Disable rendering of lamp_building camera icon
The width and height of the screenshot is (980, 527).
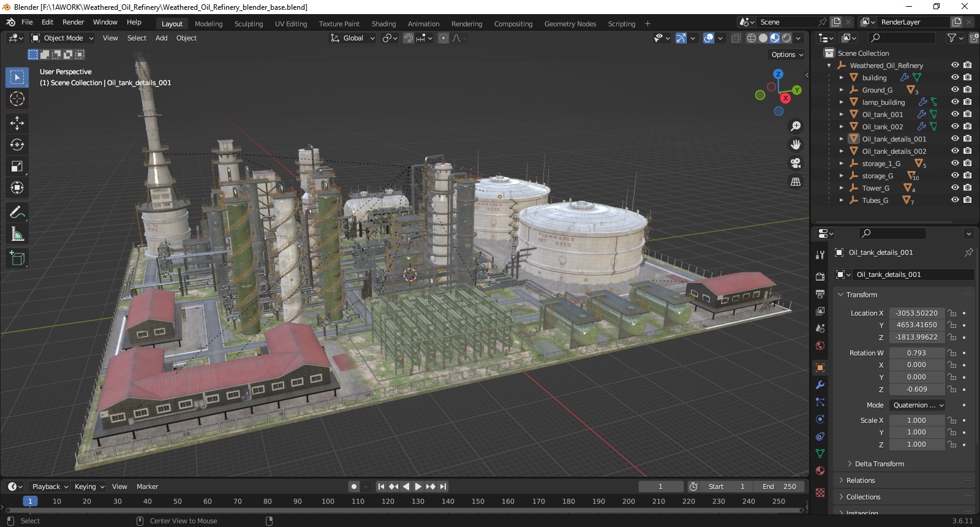968,102
